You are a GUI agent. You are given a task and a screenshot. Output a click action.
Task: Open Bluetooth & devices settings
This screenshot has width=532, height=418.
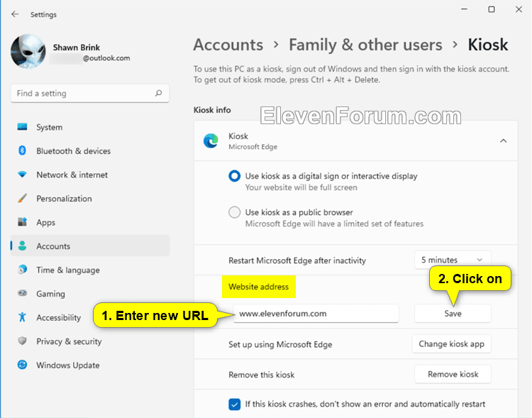pyautogui.click(x=90, y=150)
